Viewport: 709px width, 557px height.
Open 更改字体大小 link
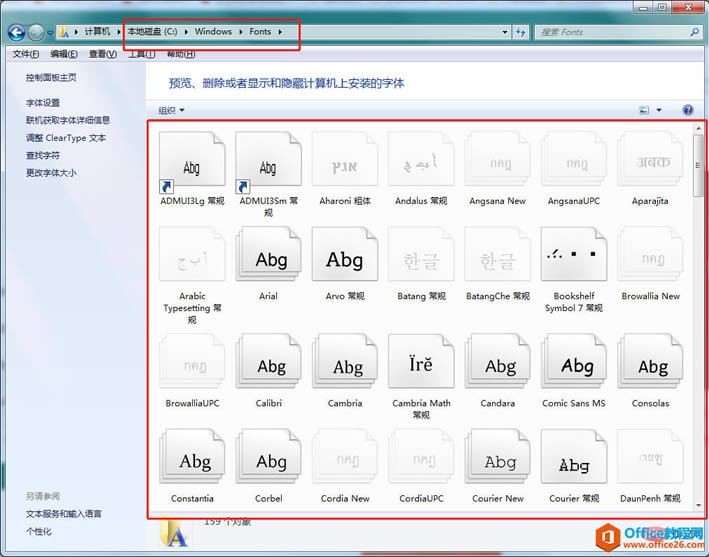[51, 173]
